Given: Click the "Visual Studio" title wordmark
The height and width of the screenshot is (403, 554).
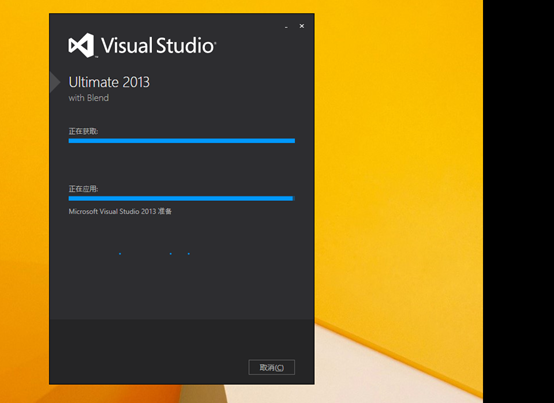Looking at the screenshot, I should (x=158, y=45).
